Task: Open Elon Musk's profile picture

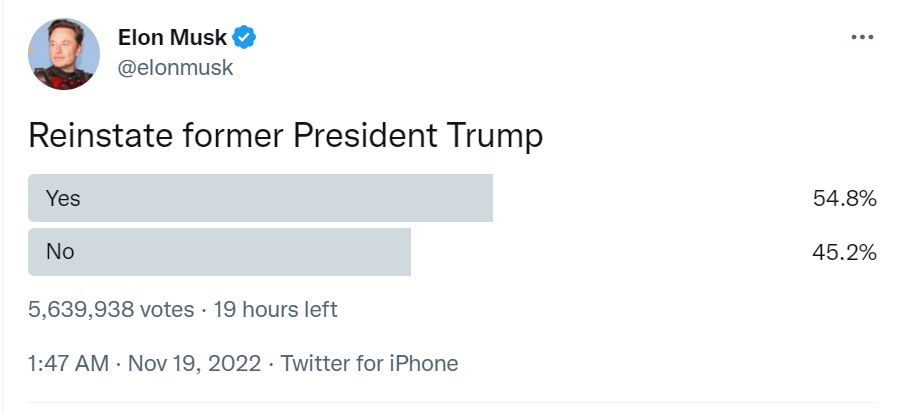Action: click(64, 54)
